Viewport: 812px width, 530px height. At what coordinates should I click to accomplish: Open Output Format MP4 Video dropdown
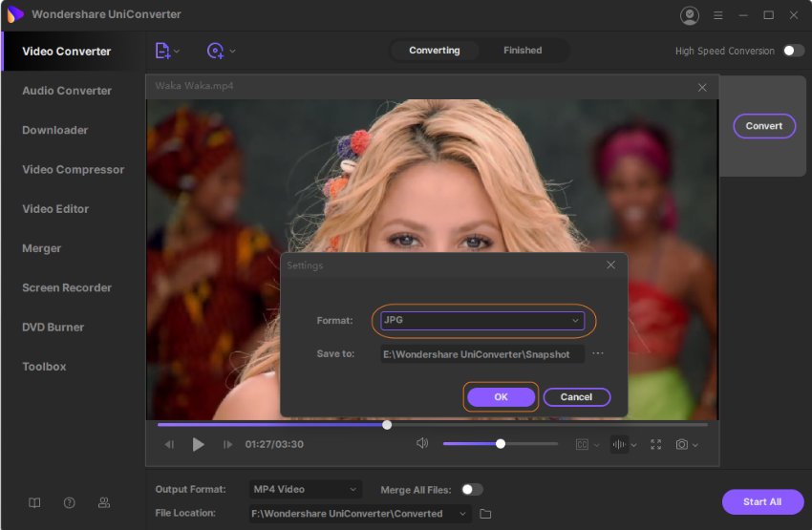click(306, 489)
